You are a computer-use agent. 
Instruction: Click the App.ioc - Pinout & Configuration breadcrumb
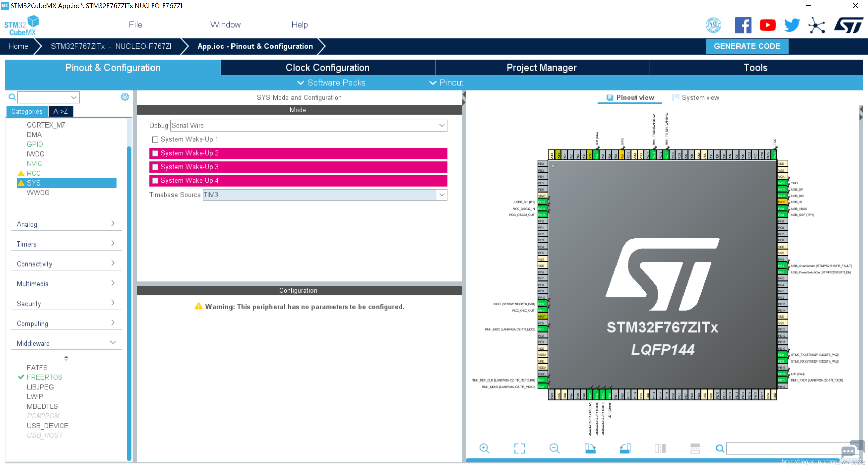(x=255, y=46)
